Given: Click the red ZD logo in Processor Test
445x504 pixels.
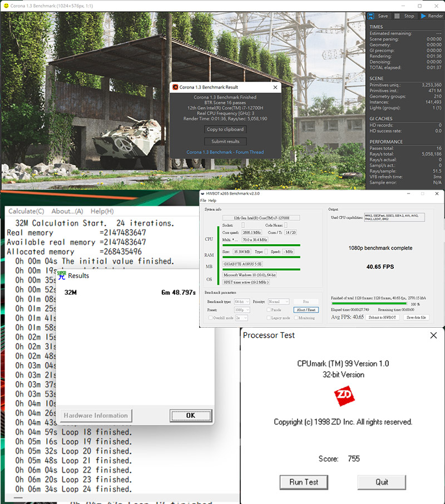Looking at the screenshot, I should coord(344,396).
